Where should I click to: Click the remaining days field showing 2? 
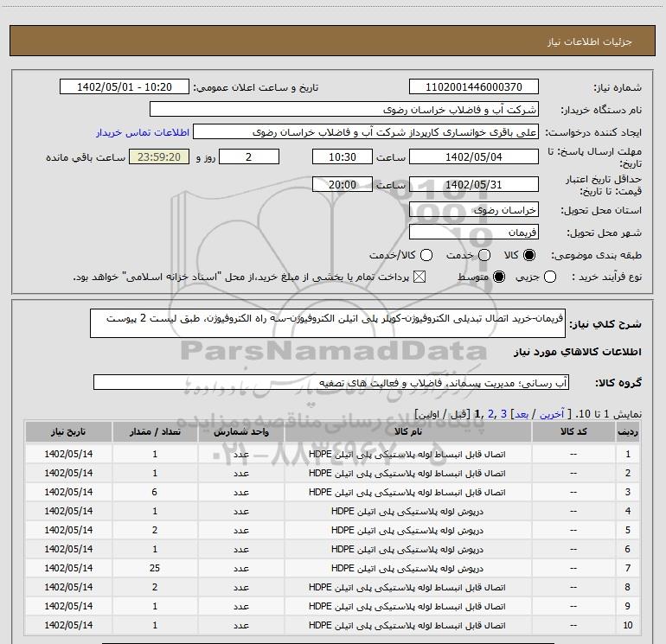(249, 156)
